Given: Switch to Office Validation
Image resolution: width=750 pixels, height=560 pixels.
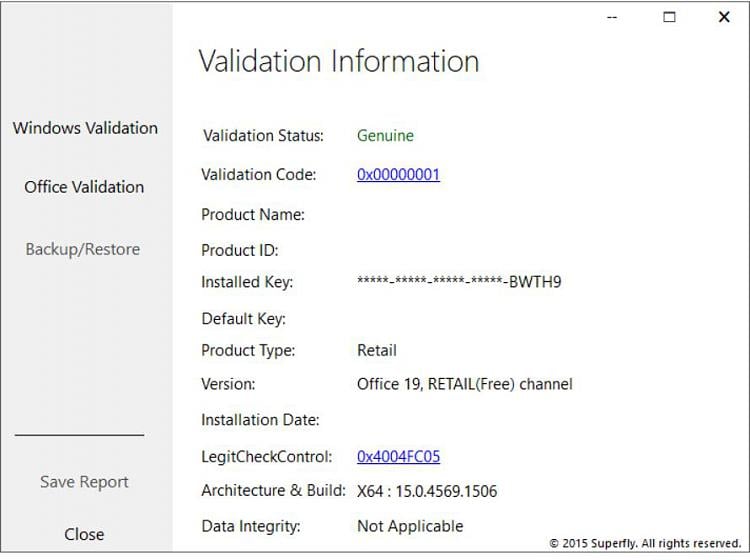Looking at the screenshot, I should click(84, 187).
